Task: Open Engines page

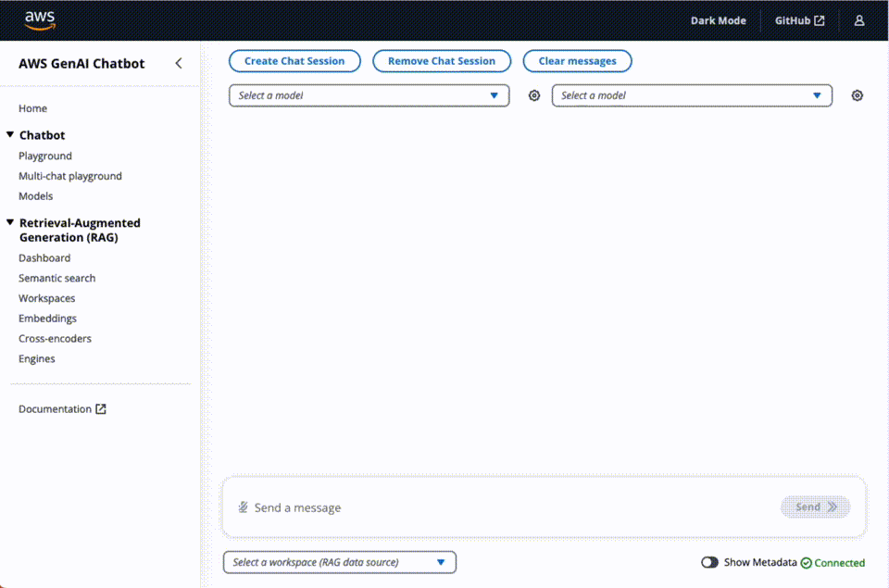Action: tap(37, 359)
